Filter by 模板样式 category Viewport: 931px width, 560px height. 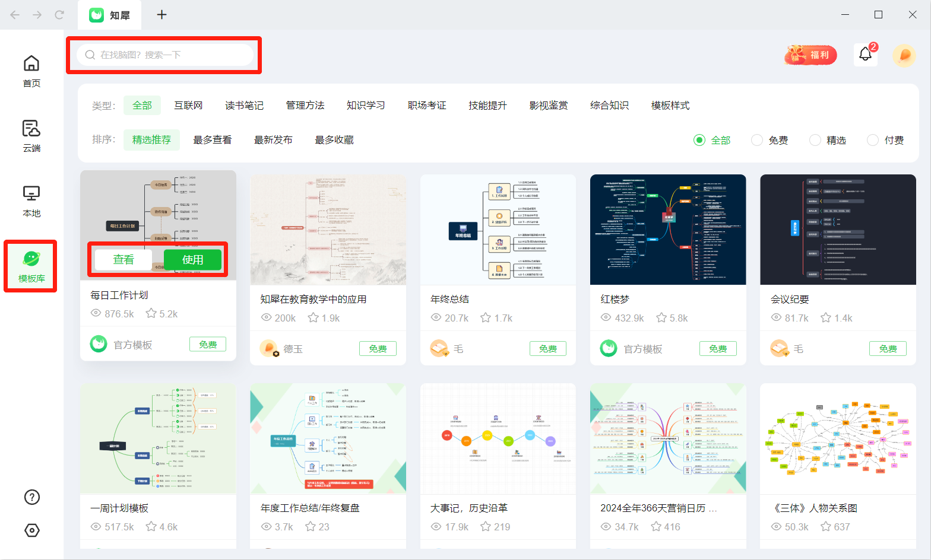coord(670,106)
